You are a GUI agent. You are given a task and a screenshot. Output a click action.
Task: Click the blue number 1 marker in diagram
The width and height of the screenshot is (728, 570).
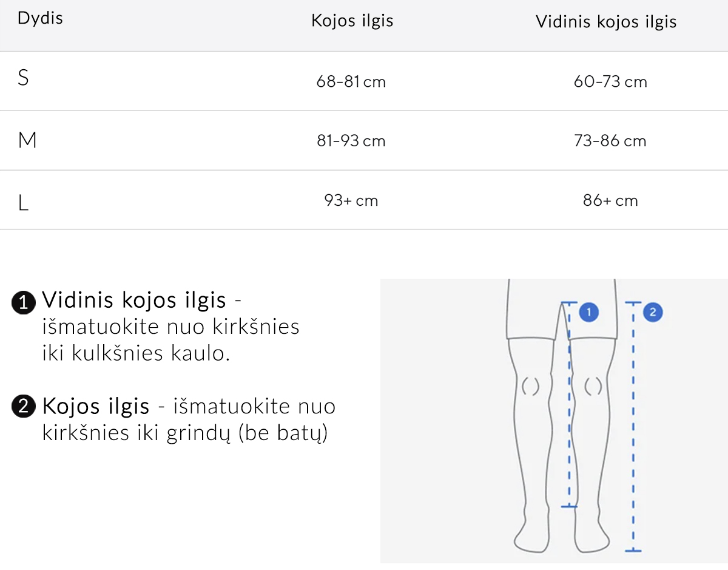tap(588, 313)
